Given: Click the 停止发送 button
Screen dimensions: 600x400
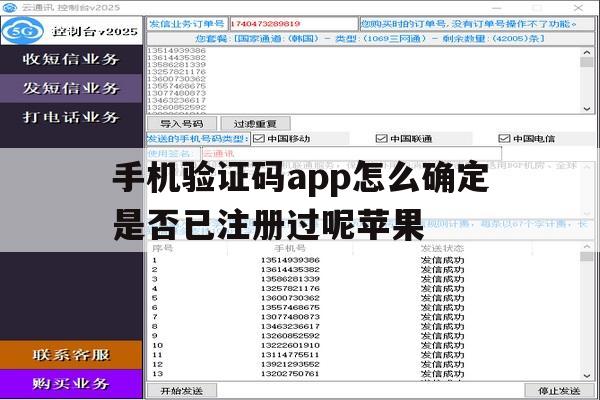Looking at the screenshot, I should click(x=559, y=391).
